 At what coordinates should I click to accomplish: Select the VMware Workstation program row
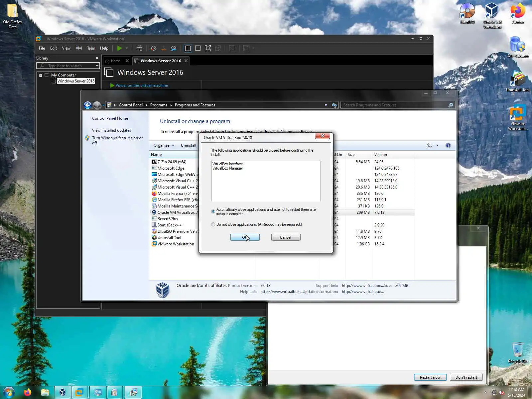point(283,244)
